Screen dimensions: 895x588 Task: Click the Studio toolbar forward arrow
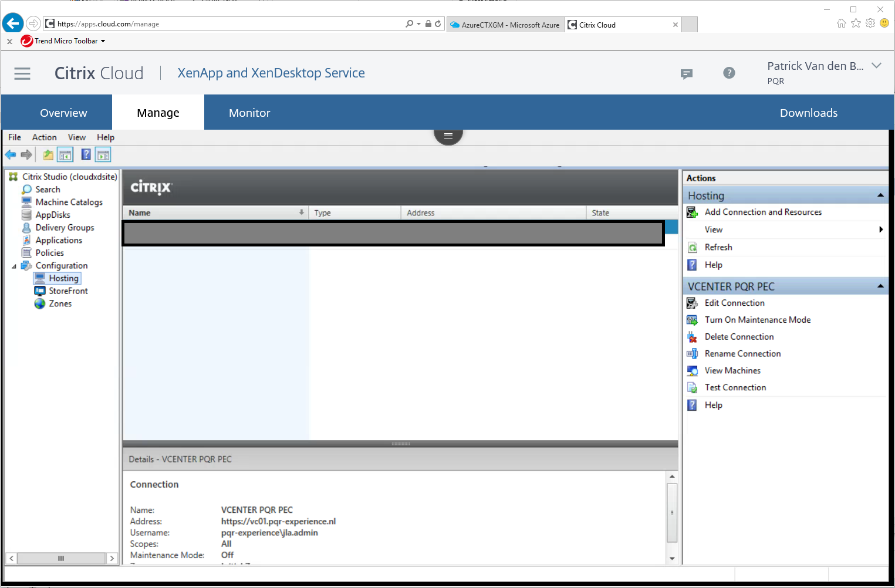point(26,155)
